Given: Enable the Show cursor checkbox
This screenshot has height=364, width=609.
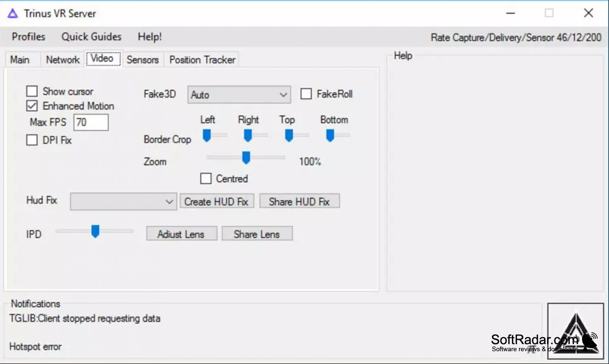Looking at the screenshot, I should click(x=32, y=91).
